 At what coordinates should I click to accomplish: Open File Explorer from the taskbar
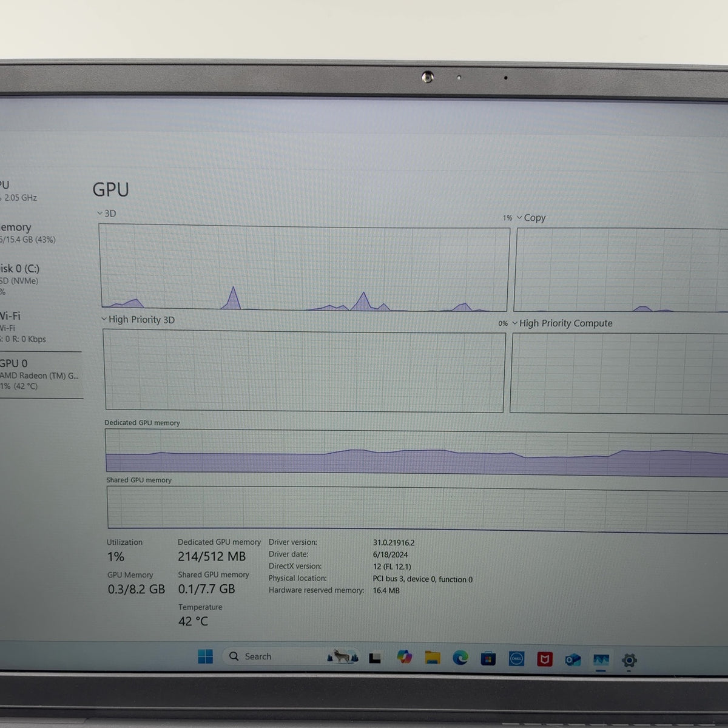432,658
